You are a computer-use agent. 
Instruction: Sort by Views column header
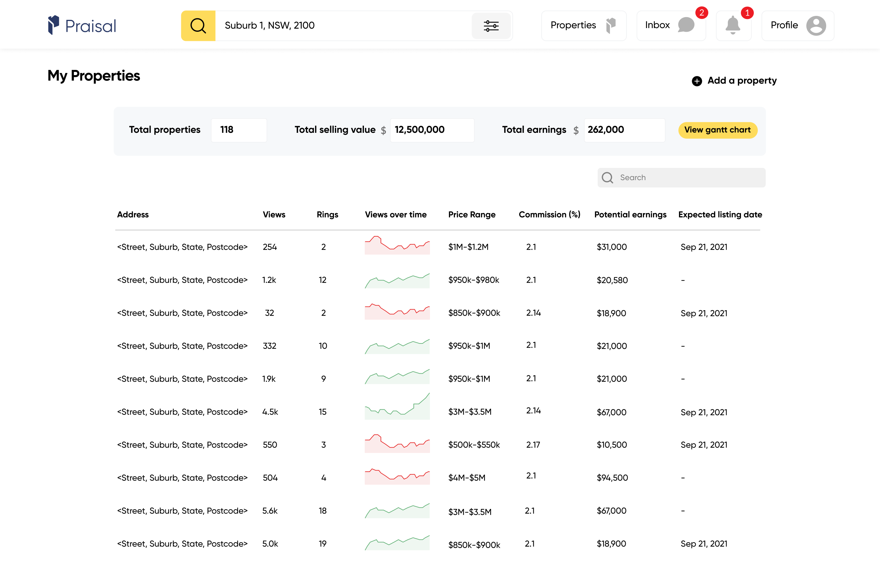pos(274,215)
